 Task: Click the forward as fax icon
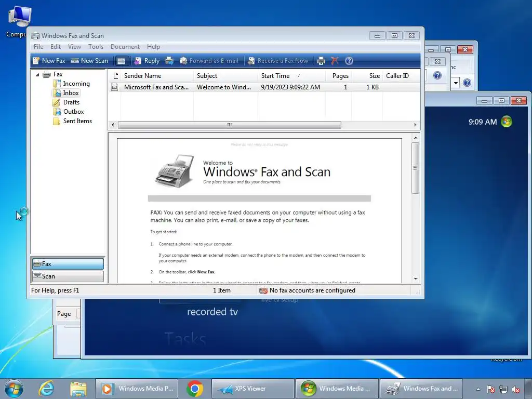pyautogui.click(x=169, y=61)
